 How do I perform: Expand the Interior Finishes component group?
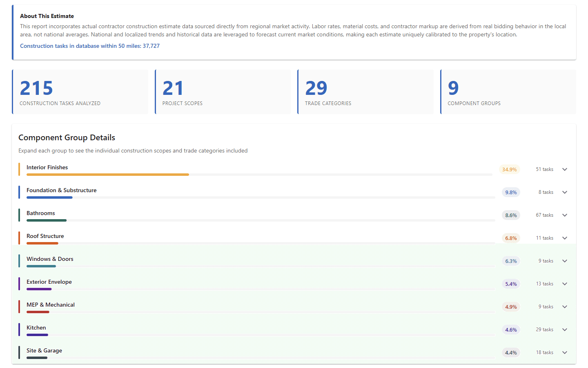pyautogui.click(x=565, y=169)
